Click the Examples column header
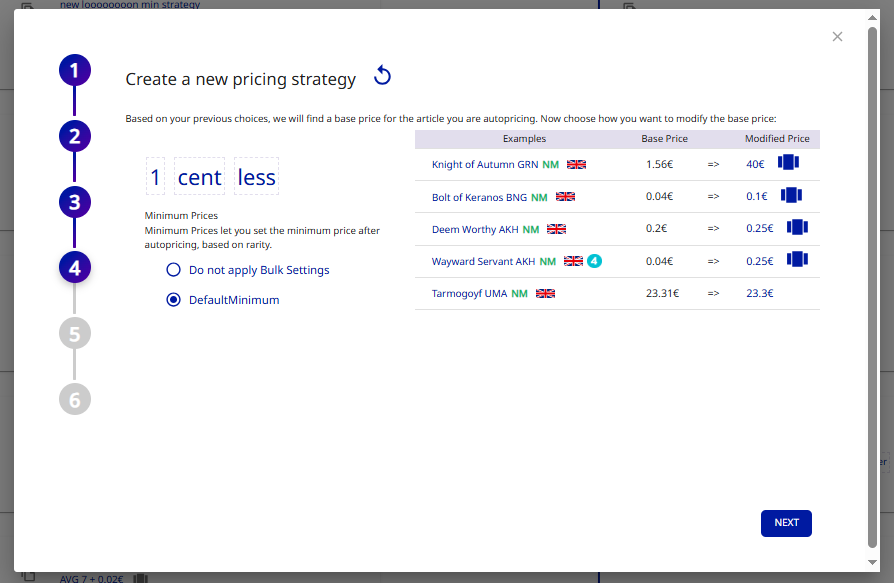The width and height of the screenshot is (894, 583). click(524, 138)
